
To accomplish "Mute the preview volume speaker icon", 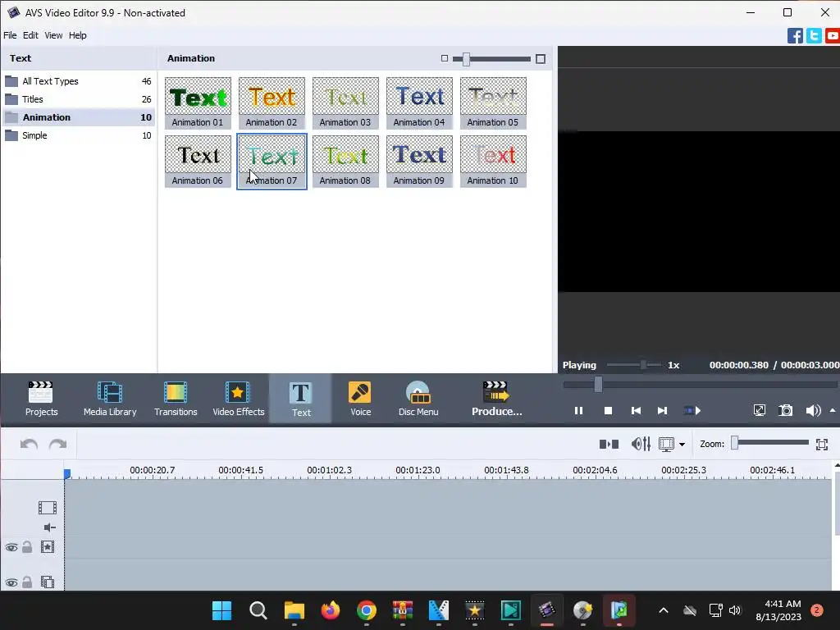I will click(813, 411).
